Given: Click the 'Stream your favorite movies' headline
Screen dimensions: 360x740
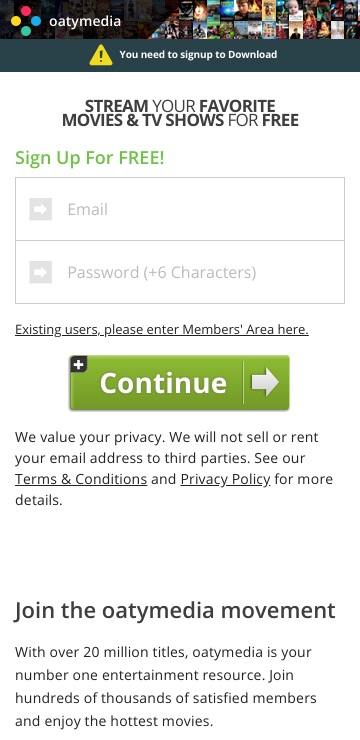Looking at the screenshot, I should click(x=180, y=113).
